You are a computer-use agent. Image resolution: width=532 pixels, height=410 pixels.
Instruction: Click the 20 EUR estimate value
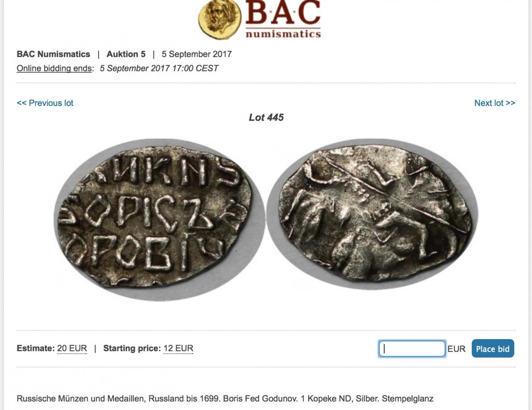point(72,348)
